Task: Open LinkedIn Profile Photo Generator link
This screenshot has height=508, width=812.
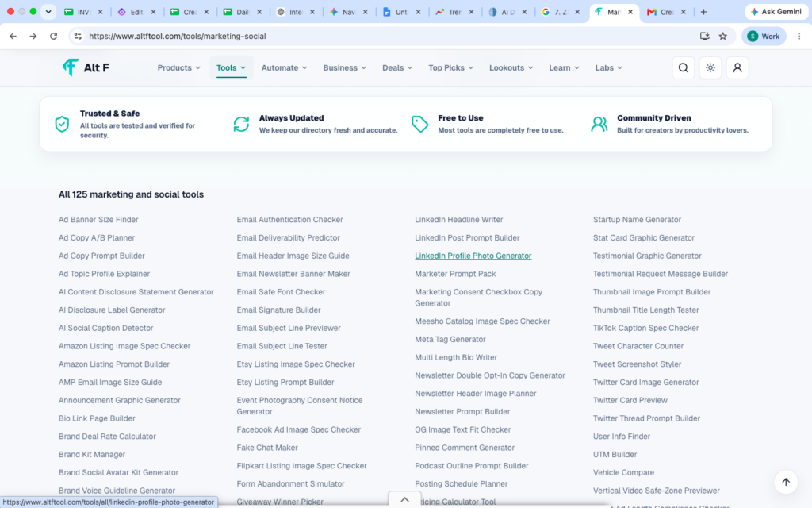Action: pyautogui.click(x=473, y=256)
